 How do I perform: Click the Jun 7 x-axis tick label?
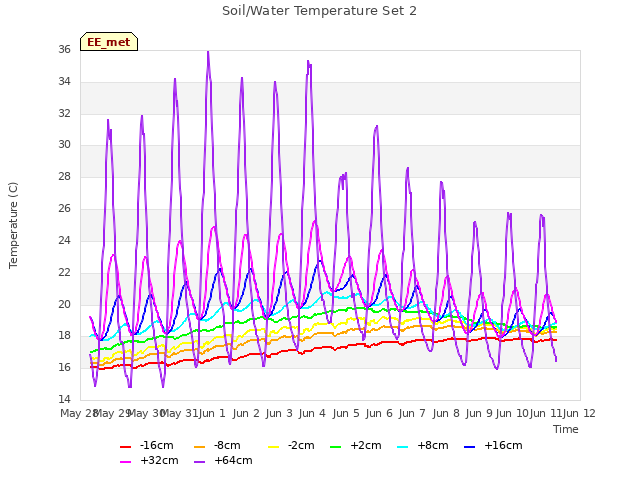(x=413, y=413)
